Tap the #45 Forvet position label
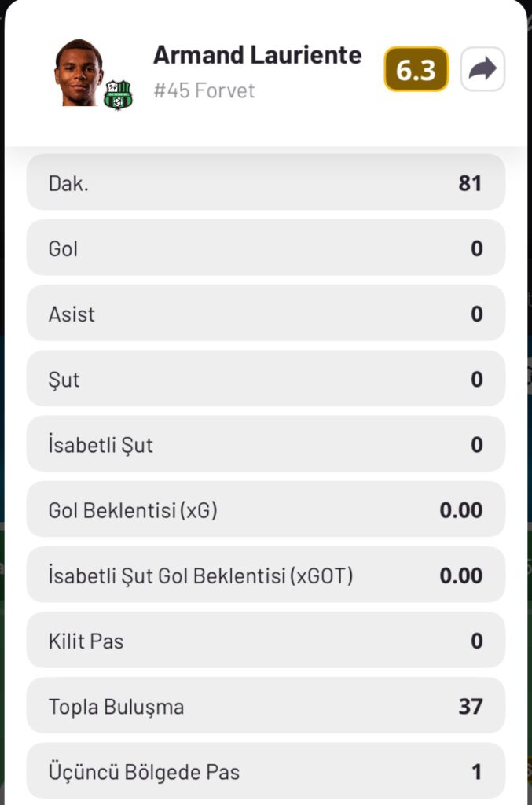 (x=204, y=90)
